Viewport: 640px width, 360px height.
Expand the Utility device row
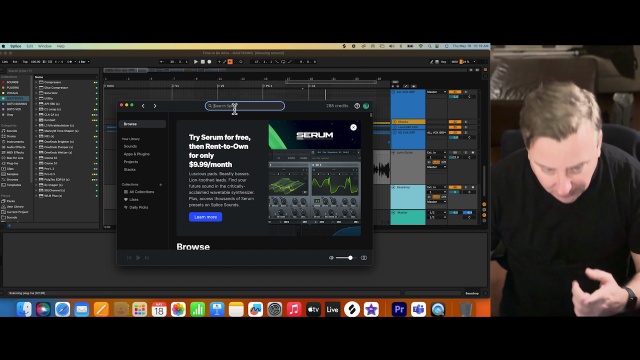[36, 98]
